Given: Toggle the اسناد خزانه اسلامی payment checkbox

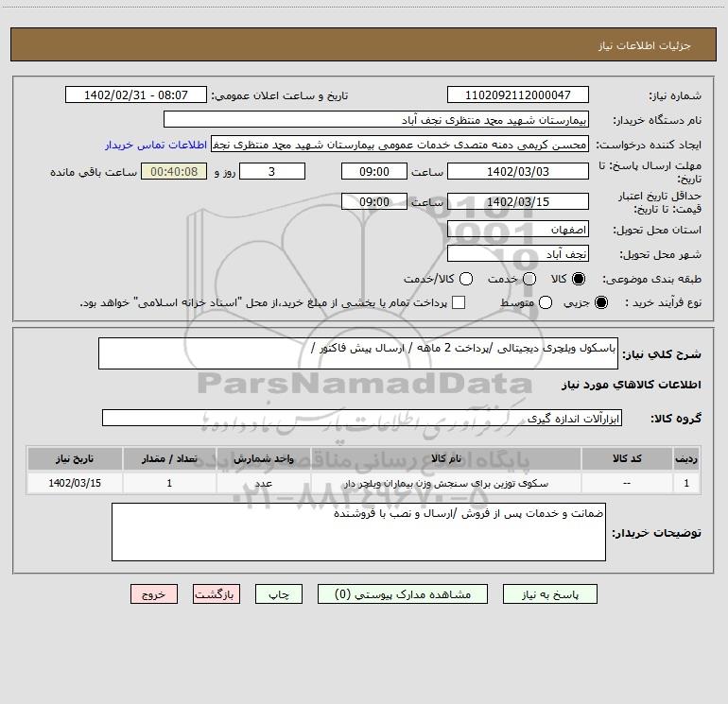Looking at the screenshot, I should tap(459, 302).
